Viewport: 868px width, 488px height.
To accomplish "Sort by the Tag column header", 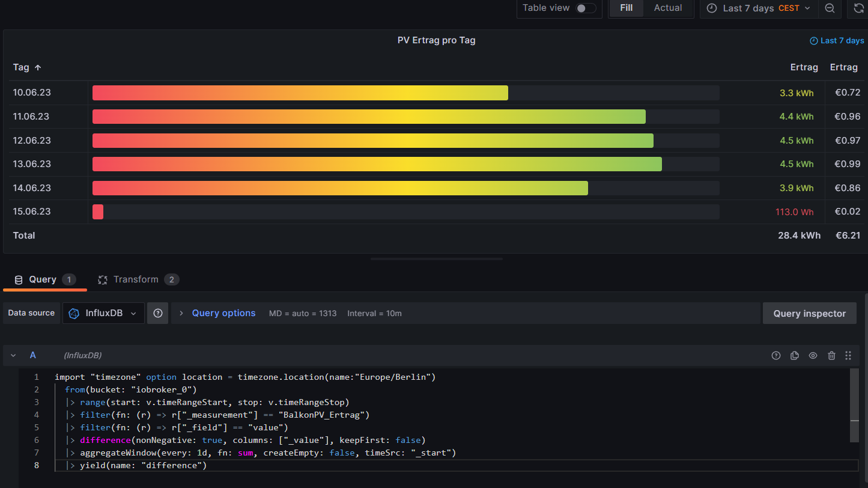I will pyautogui.click(x=27, y=67).
